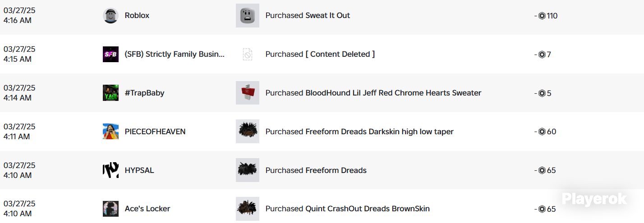Open the Sweat It Out item link
Image resolution: width=644 pixels, height=223 pixels.
[x=328, y=15]
